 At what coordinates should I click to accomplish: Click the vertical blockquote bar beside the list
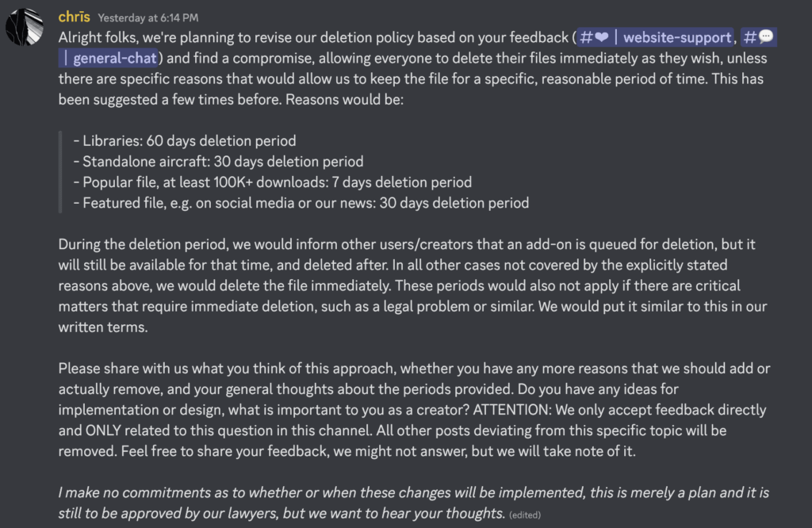(60, 172)
